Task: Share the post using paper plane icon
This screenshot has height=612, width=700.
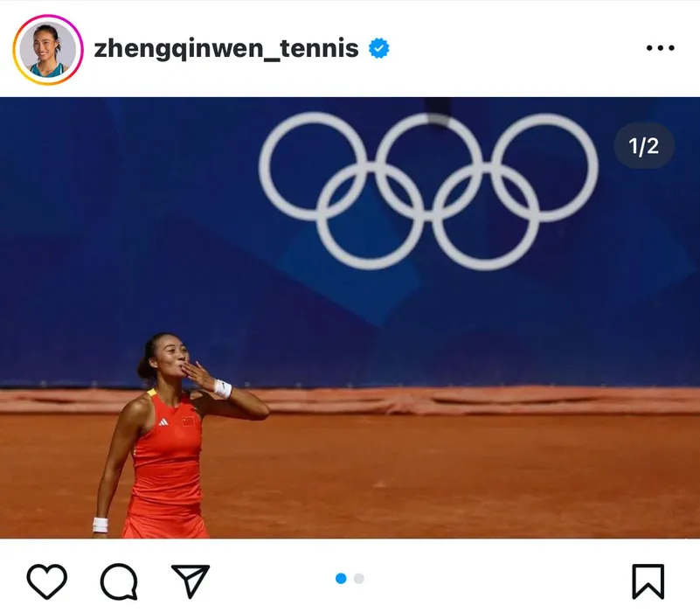Action: coord(191,581)
